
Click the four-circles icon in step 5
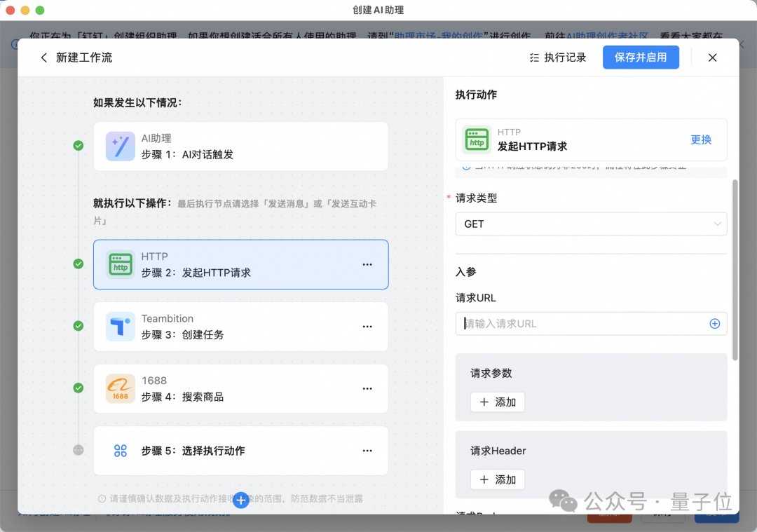pyautogui.click(x=121, y=451)
